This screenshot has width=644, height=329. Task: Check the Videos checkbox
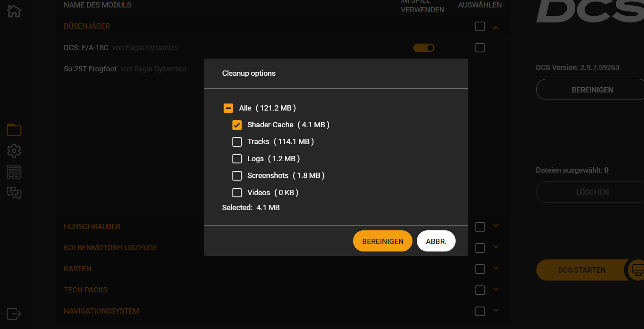[x=237, y=192]
